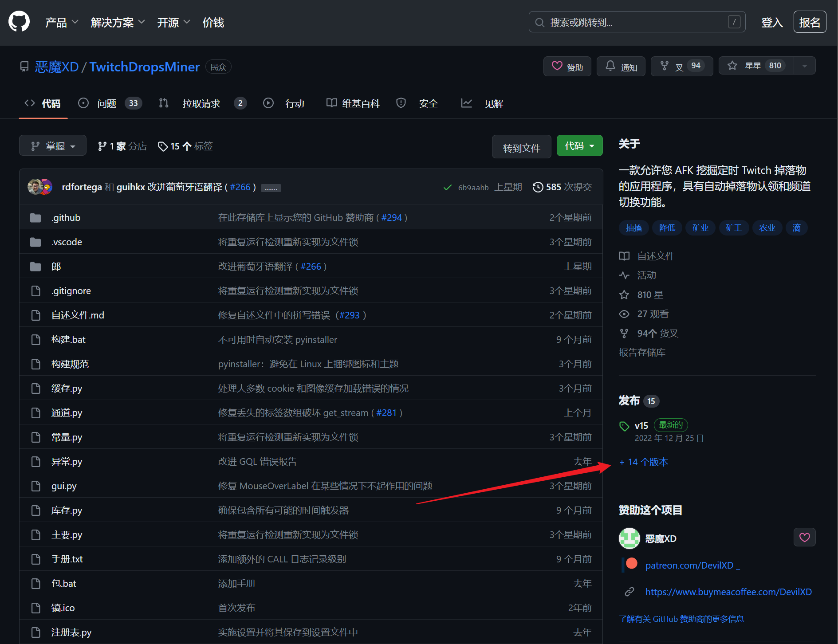
Task: Open the 自述文件 readme book icon
Action: point(624,256)
